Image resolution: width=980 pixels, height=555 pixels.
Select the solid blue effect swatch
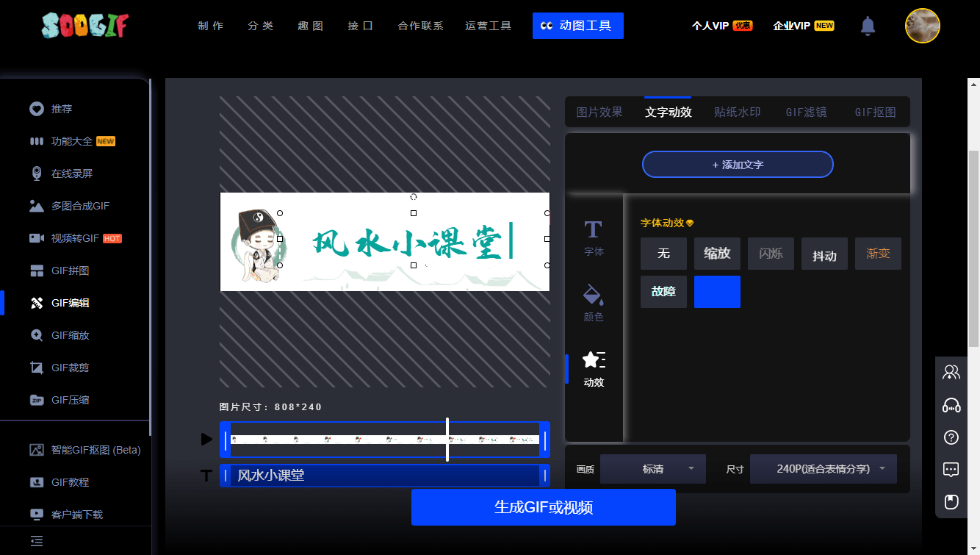[717, 292]
